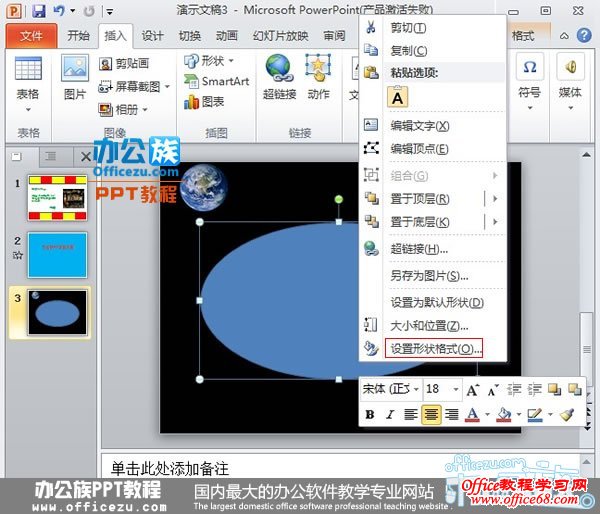Open the 文件 file tab
This screenshot has width=600, height=514.
(x=31, y=36)
